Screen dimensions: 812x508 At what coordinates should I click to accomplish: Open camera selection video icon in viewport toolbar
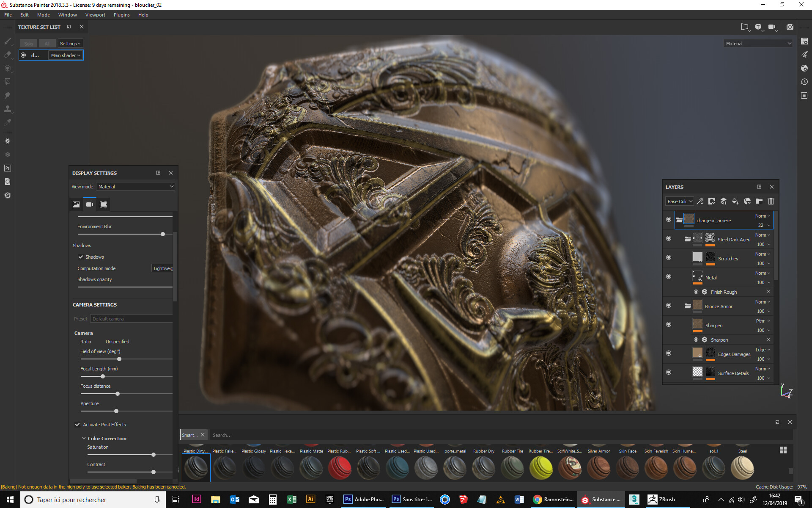pos(772,27)
